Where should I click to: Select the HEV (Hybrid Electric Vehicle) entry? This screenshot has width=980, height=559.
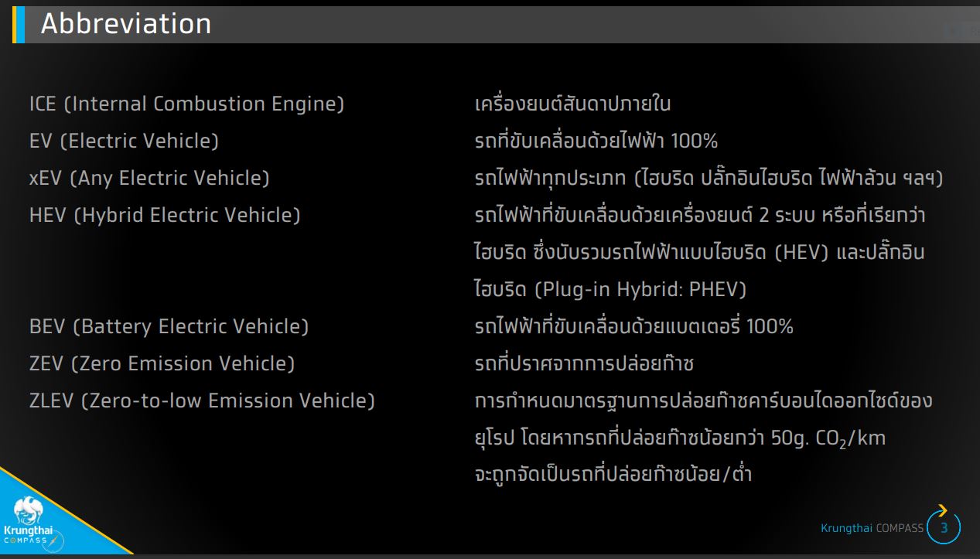click(165, 215)
